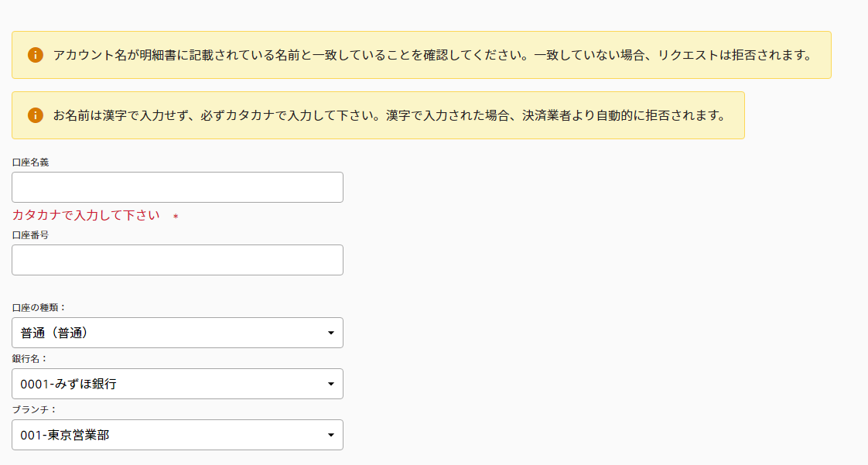Image resolution: width=868 pixels, height=465 pixels.
Task: Expand the 銀行名 dropdown arrow
Action: [x=331, y=384]
